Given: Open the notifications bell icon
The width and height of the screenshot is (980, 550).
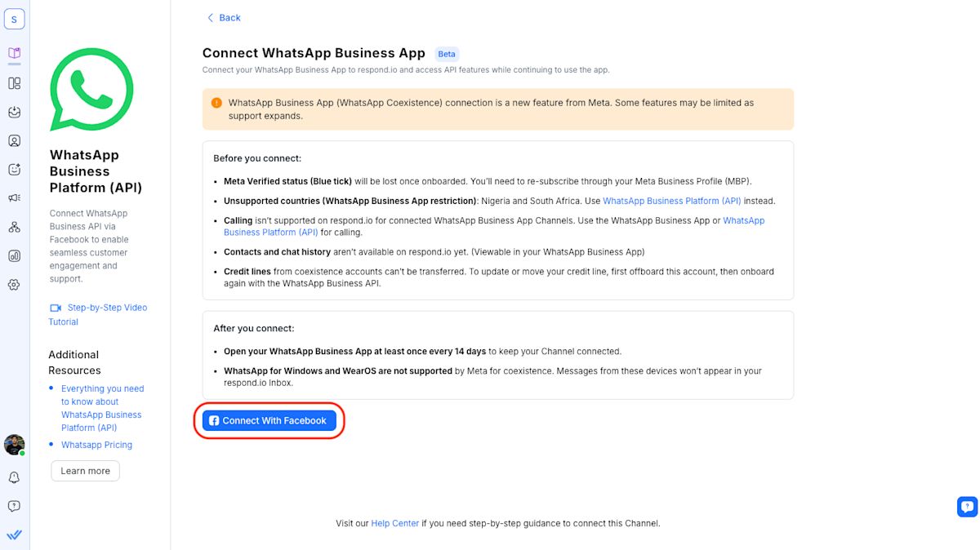Looking at the screenshot, I should (x=14, y=477).
